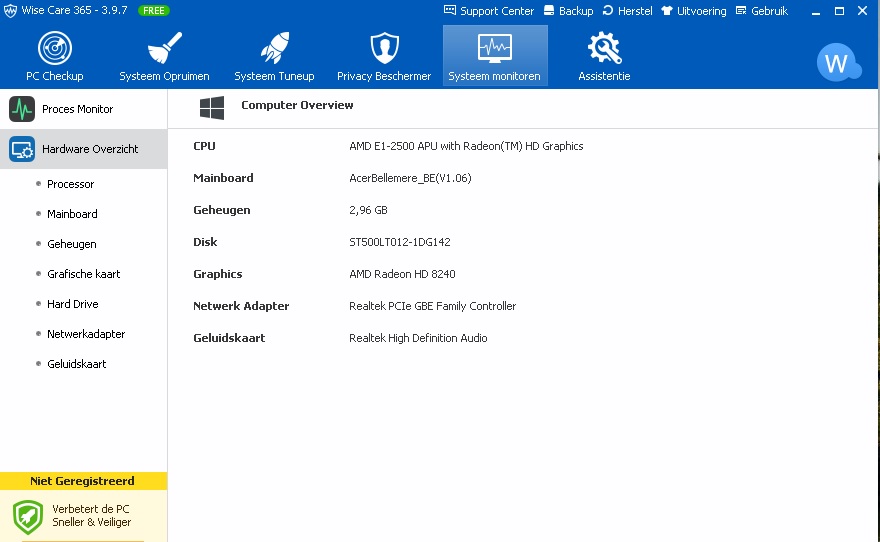Screen dimensions: 880x542
Task: Click the Geluidskaart label in the overview
Action: 229,338
